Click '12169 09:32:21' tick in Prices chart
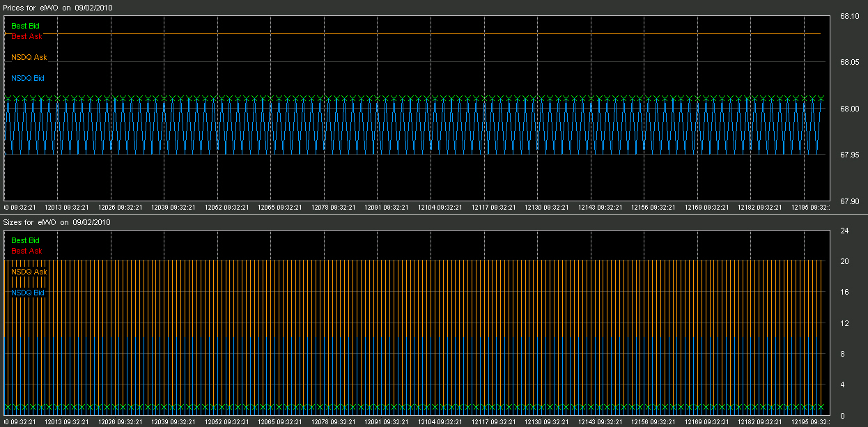The width and height of the screenshot is (868, 427). click(x=707, y=207)
